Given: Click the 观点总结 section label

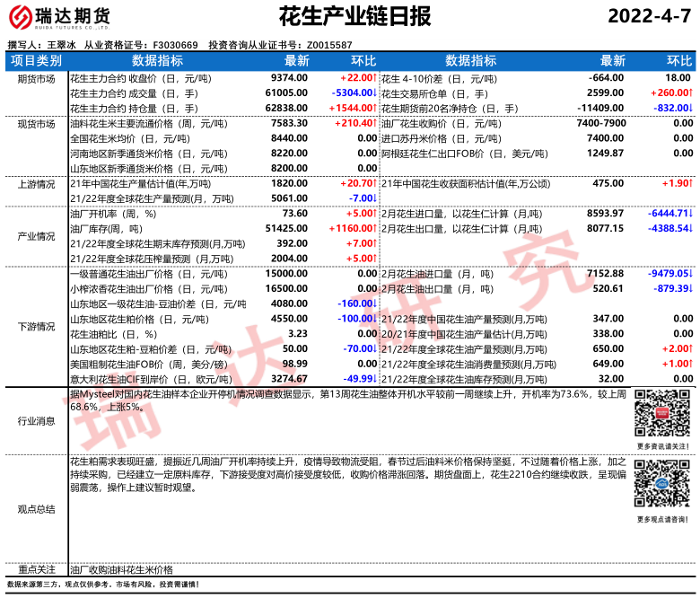Looking at the screenshot, I should pos(36,509).
